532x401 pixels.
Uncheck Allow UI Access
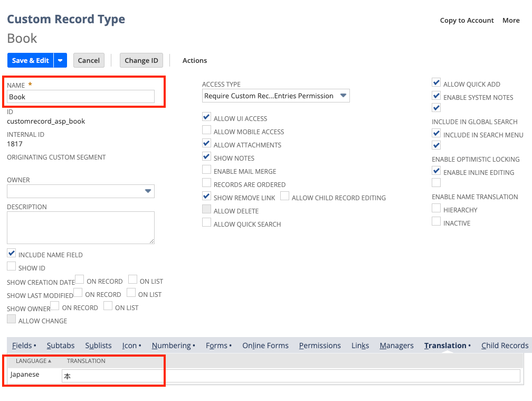point(207,117)
